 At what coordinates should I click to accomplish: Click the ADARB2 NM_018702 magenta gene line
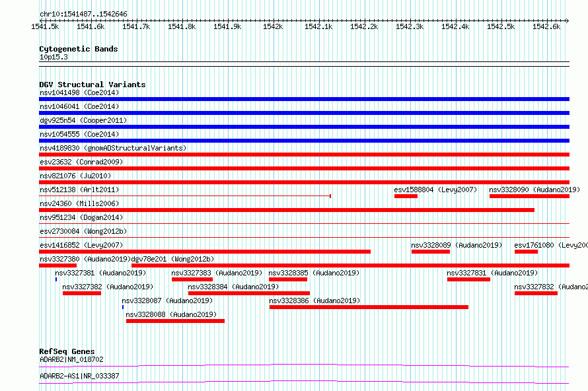pyautogui.click(x=304, y=365)
